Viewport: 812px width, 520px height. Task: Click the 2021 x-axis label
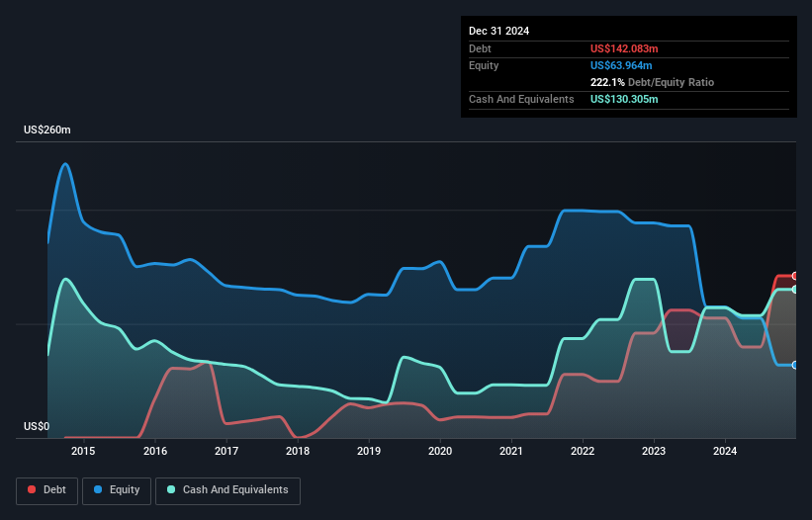pyautogui.click(x=511, y=451)
